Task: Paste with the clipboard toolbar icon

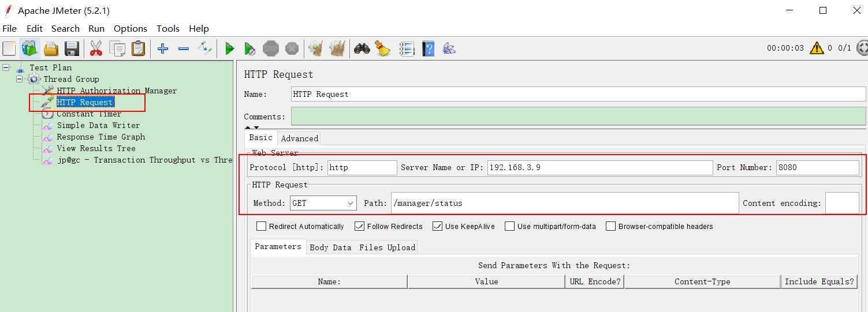Action: pos(138,48)
